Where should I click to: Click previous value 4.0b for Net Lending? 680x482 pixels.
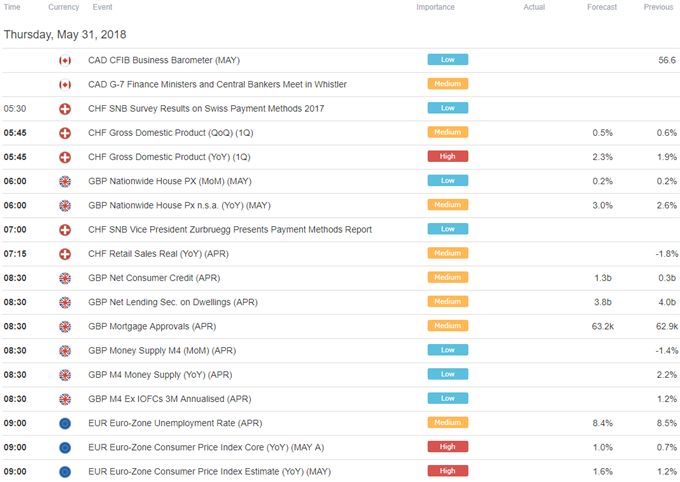coord(667,302)
